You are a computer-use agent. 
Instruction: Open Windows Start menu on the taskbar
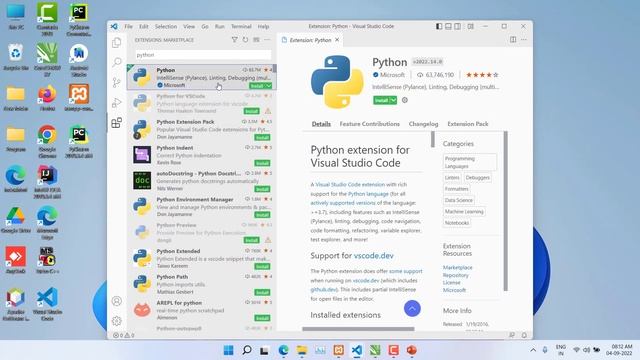coord(229,350)
